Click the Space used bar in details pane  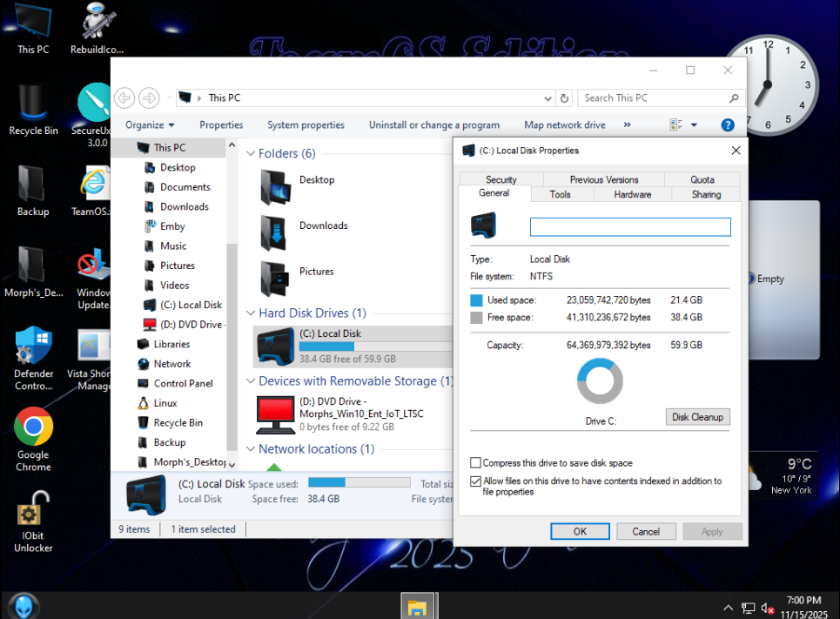tap(360, 482)
